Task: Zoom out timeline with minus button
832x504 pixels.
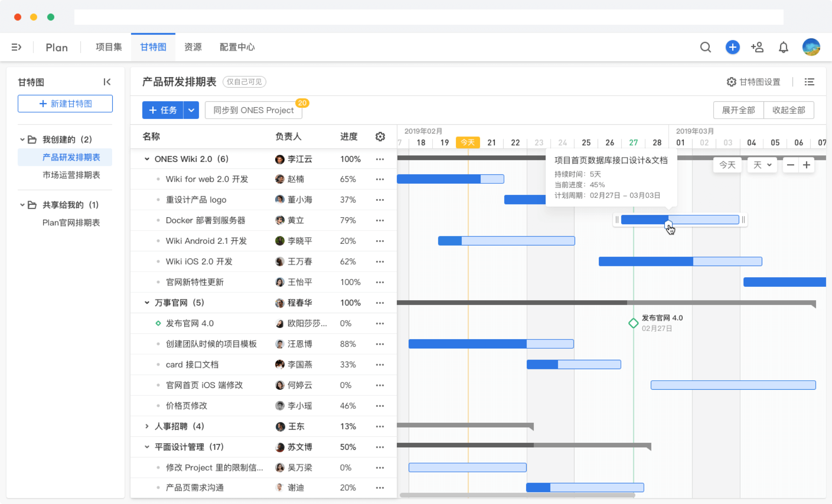Action: [x=791, y=165]
